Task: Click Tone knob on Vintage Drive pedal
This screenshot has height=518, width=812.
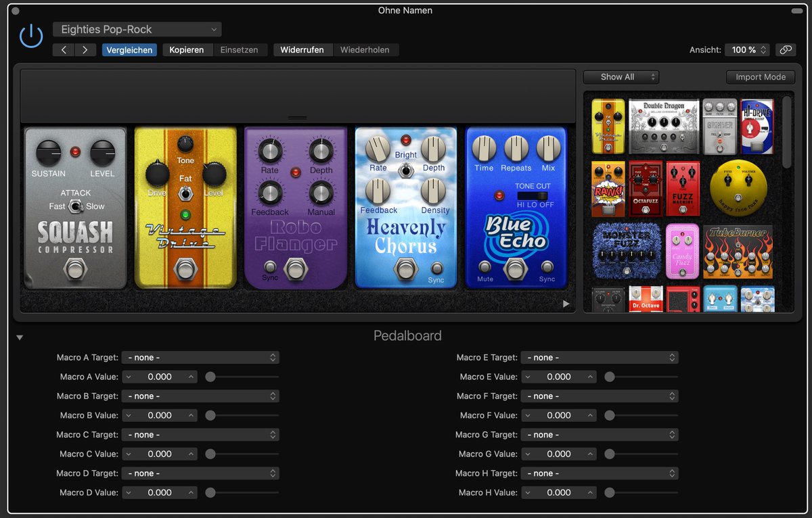Action: (185, 143)
